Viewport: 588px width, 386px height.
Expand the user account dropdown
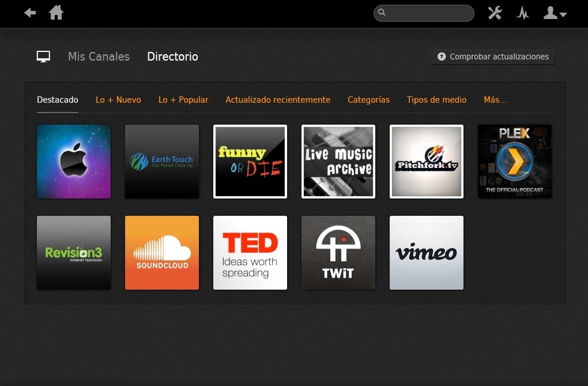point(555,13)
